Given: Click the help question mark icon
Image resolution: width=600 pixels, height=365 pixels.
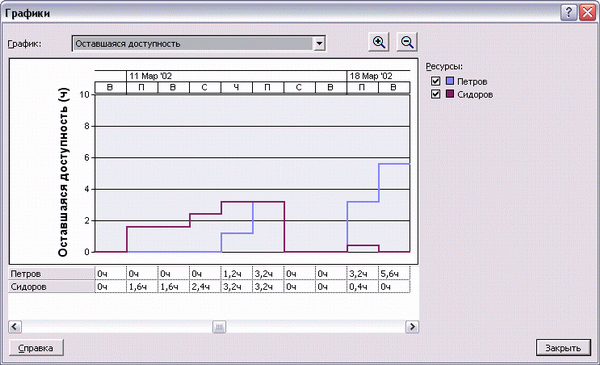Looking at the screenshot, I should (569, 13).
